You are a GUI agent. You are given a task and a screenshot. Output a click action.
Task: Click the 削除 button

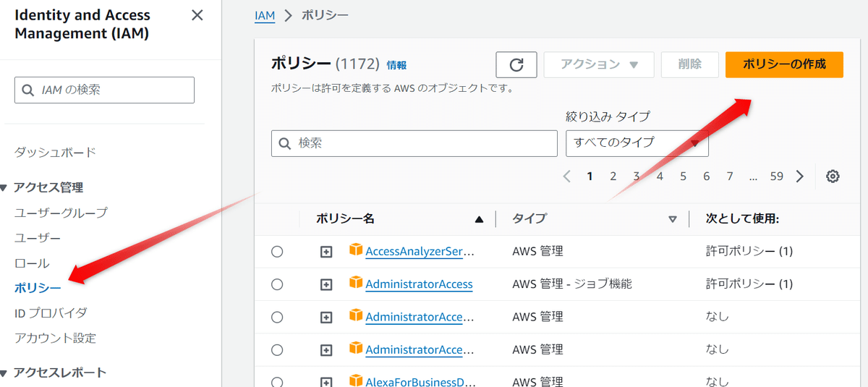click(x=690, y=64)
